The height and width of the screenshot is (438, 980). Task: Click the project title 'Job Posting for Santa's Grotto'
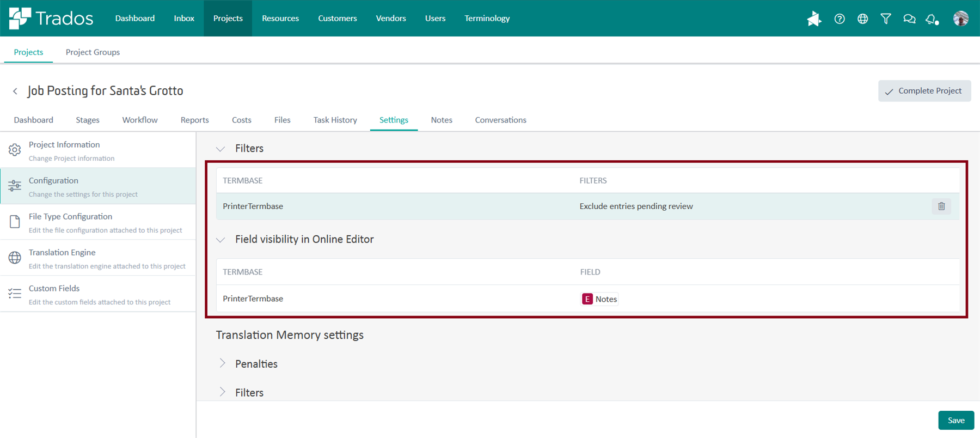coord(106,90)
